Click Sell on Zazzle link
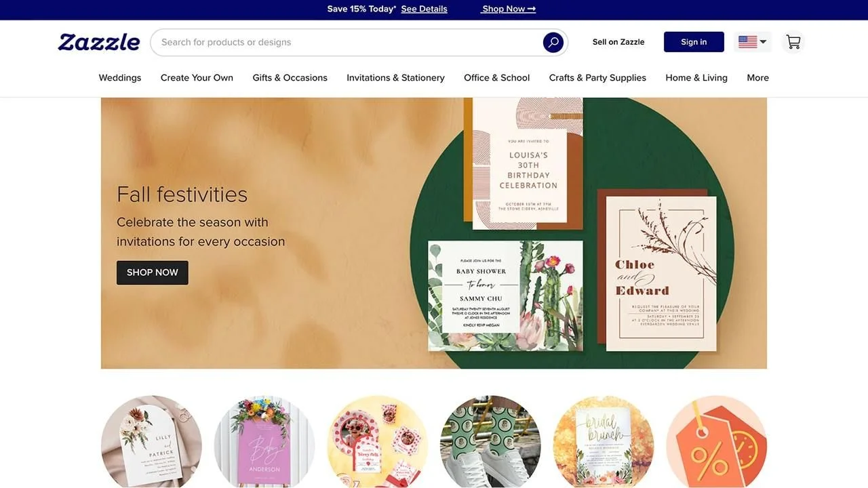 click(618, 42)
